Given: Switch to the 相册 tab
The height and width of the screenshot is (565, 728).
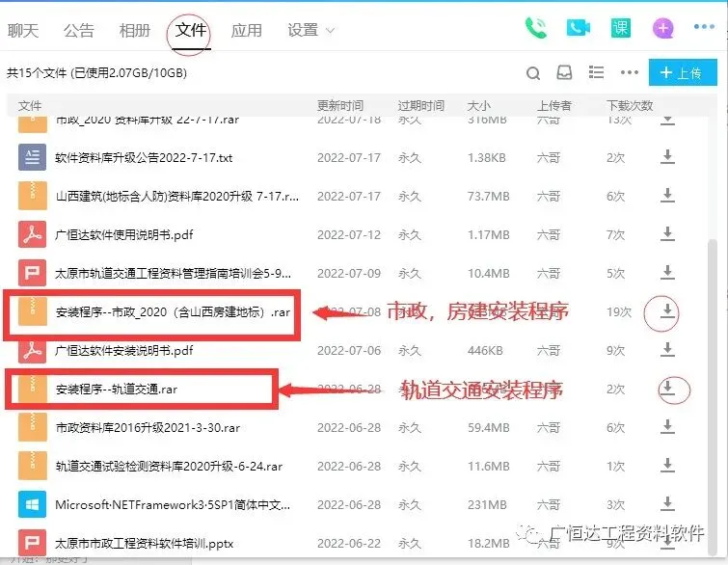Looking at the screenshot, I should 135,31.
